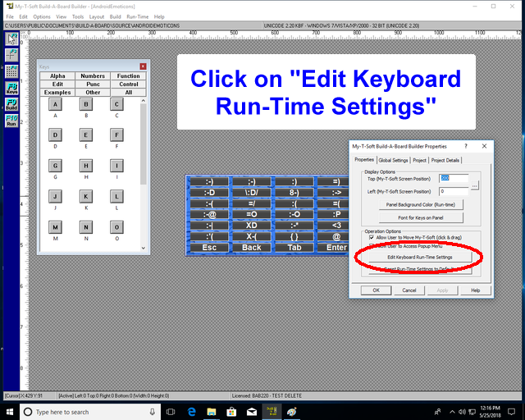The image size is (525, 420).
Task: Close the Keys palette window
Action: pos(143,66)
